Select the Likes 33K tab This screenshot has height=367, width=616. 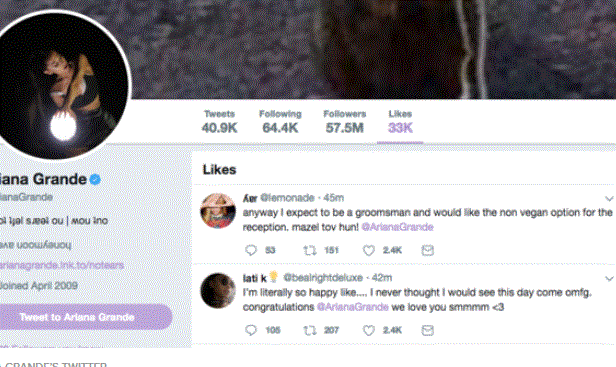(400, 122)
